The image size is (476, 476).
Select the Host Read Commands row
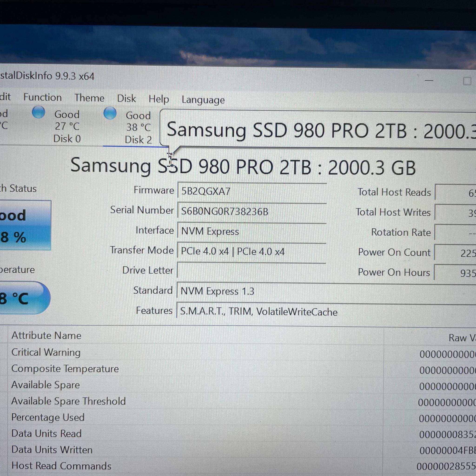pos(238,466)
